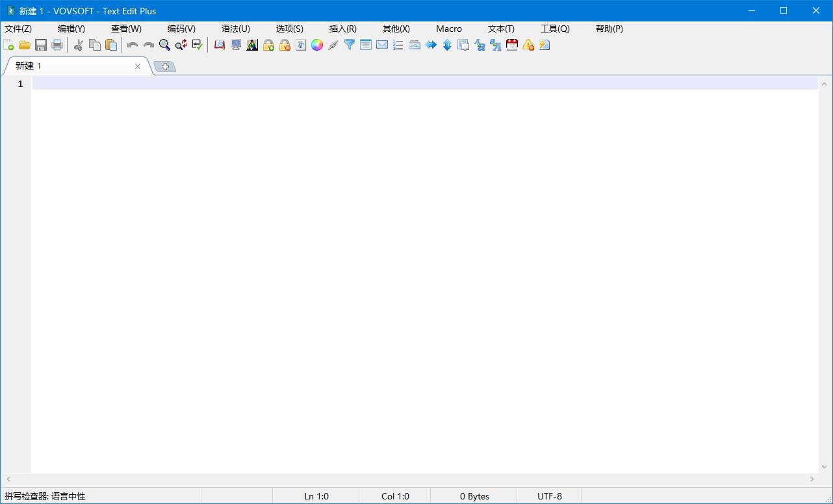This screenshot has width=833, height=504.
Task: Open the Macro menu
Action: [x=449, y=29]
